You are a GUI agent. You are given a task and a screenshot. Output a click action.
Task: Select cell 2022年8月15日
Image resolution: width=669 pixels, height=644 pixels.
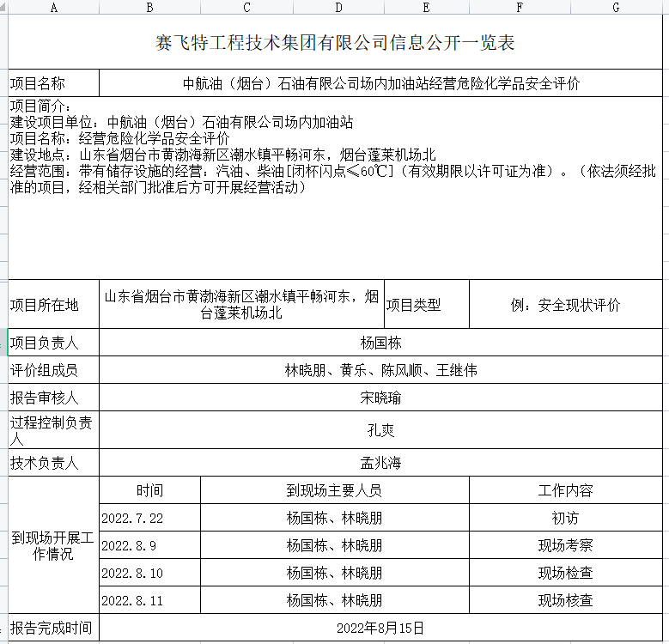380,628
